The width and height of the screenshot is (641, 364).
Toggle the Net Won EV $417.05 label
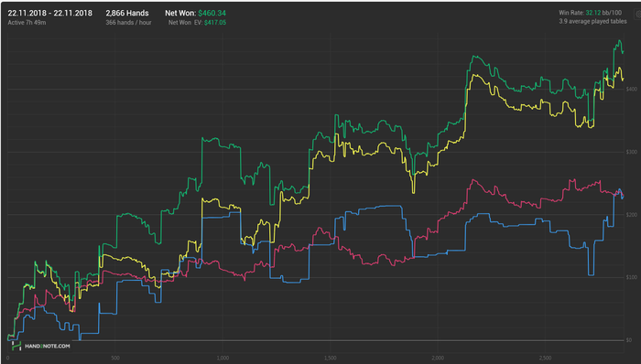click(197, 23)
